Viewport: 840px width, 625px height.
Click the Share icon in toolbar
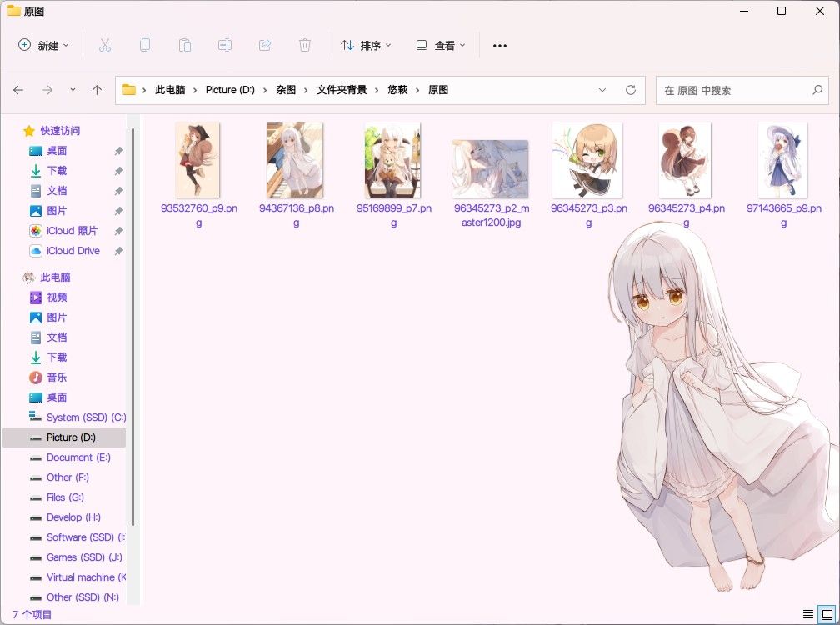[x=265, y=46]
